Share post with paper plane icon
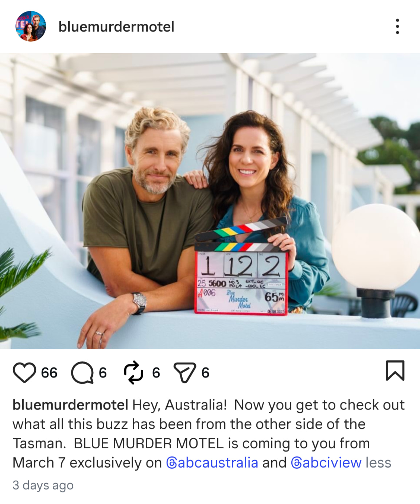Screen dimensions: 420x504 click(185, 373)
